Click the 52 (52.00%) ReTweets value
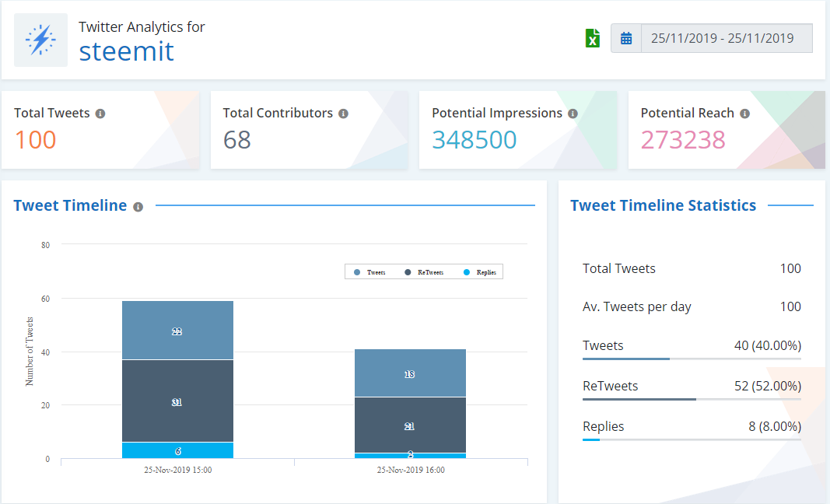Screen dimensions: 830x504 [x=768, y=386]
